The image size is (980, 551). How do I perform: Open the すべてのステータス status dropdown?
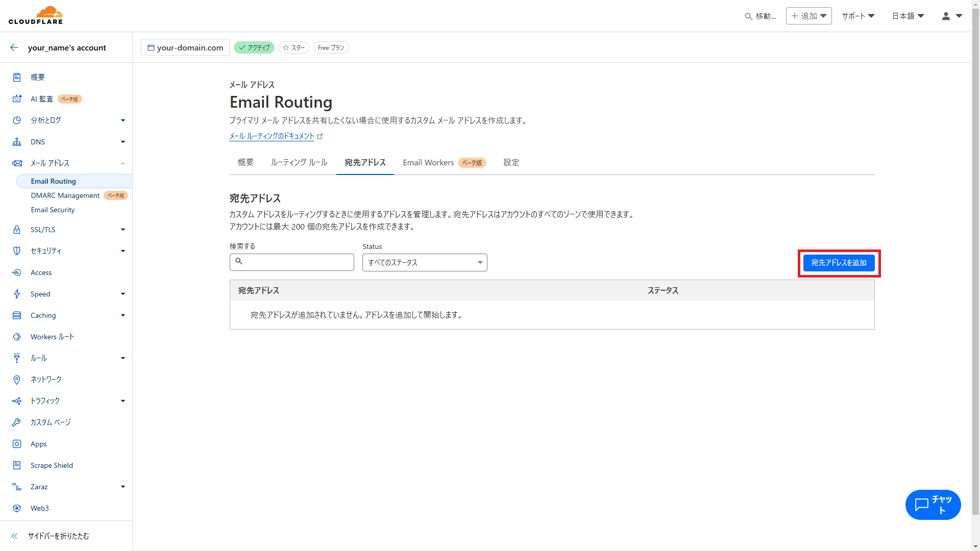point(425,262)
